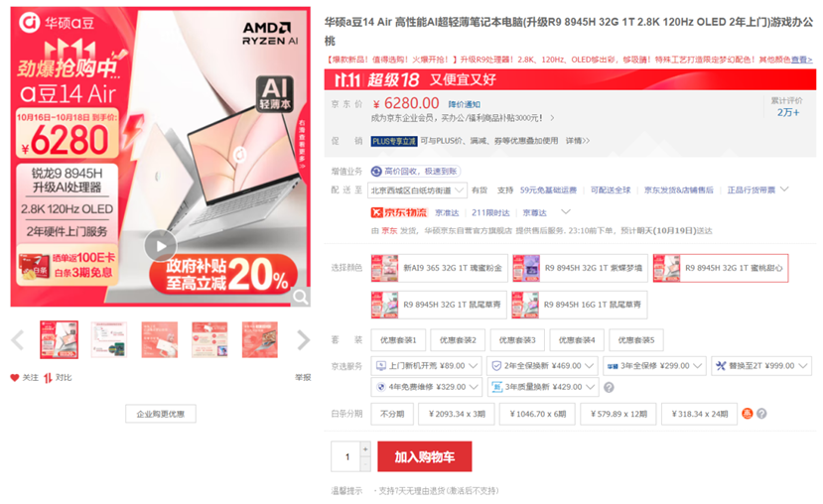Click the heart 关注 favorite icon
823x504 pixels.
coord(15,377)
